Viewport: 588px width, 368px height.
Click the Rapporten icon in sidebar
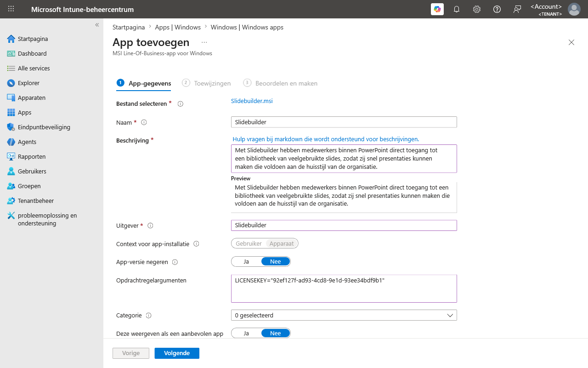coord(11,156)
